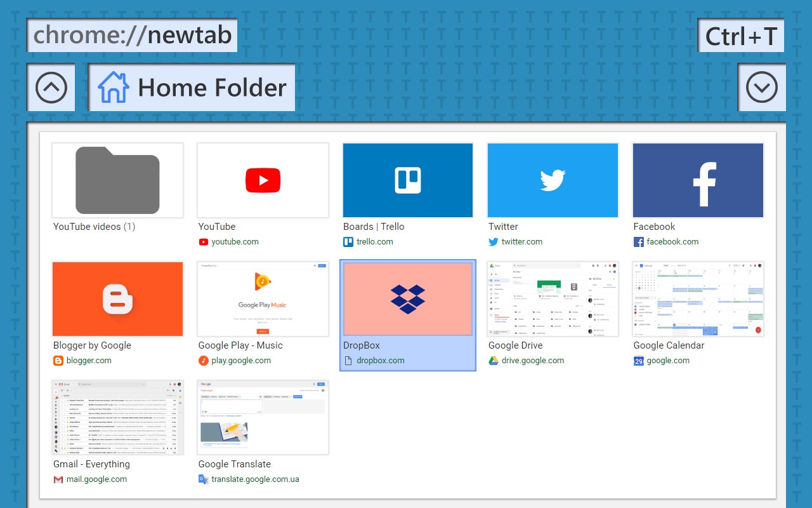Click the YouTube play icon tile
The height and width of the screenshot is (508, 812).
[x=263, y=180]
